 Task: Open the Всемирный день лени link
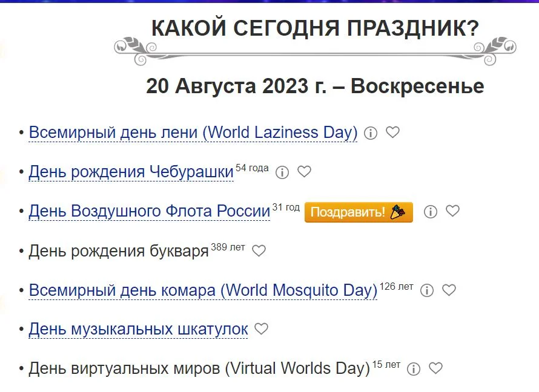pos(193,132)
